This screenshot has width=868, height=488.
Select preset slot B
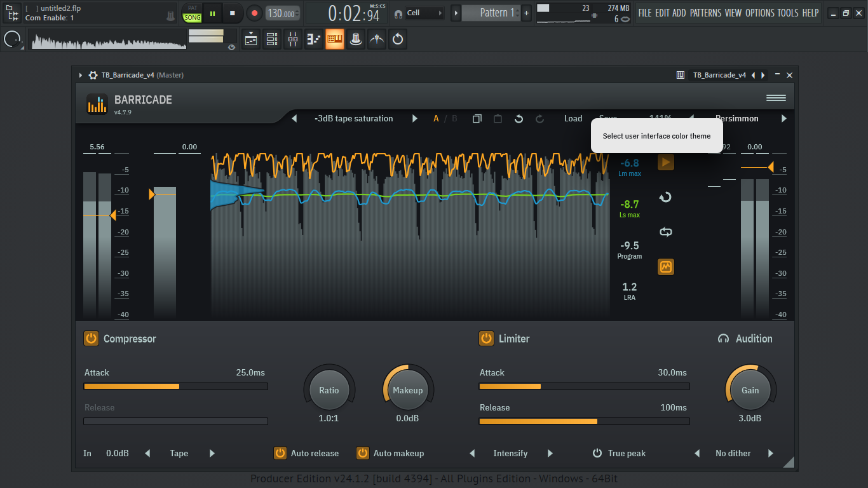[x=454, y=119]
